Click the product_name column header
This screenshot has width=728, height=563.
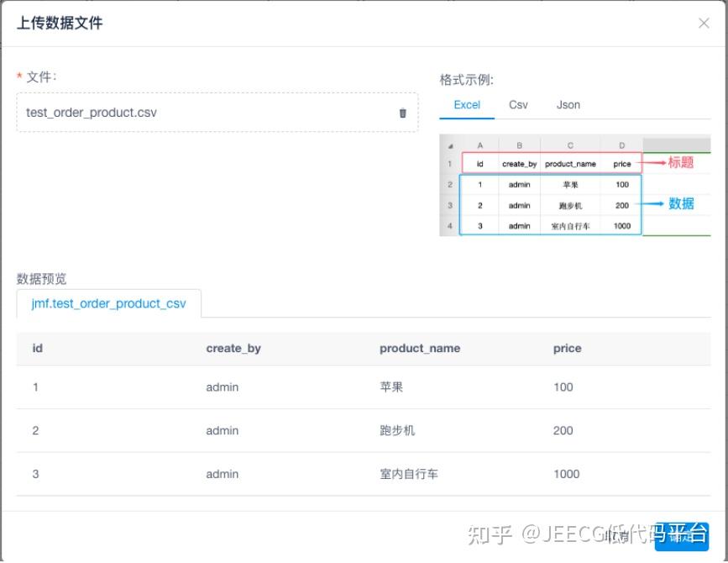click(420, 349)
